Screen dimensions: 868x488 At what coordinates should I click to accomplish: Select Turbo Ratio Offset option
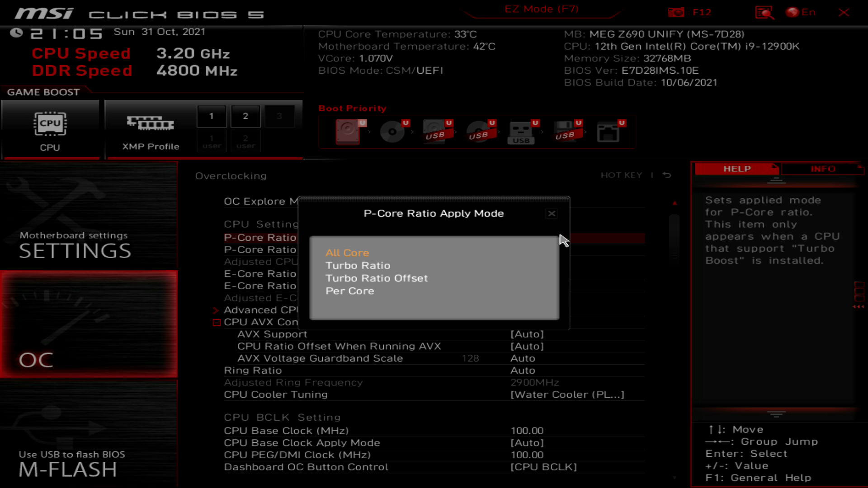[x=376, y=278]
